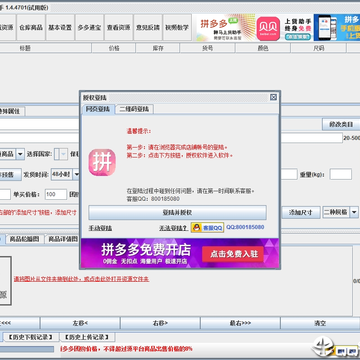Click the progress bar at bottom left
This screenshot has height=360, width=360.
27,349
